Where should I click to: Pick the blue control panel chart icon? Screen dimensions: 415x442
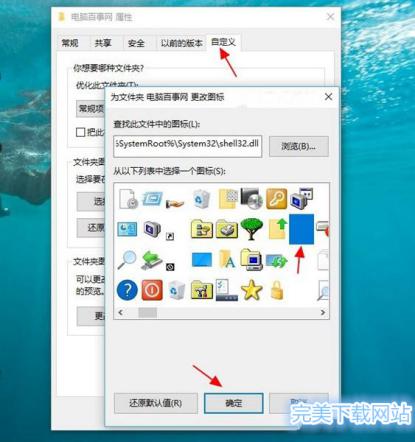[127, 229]
